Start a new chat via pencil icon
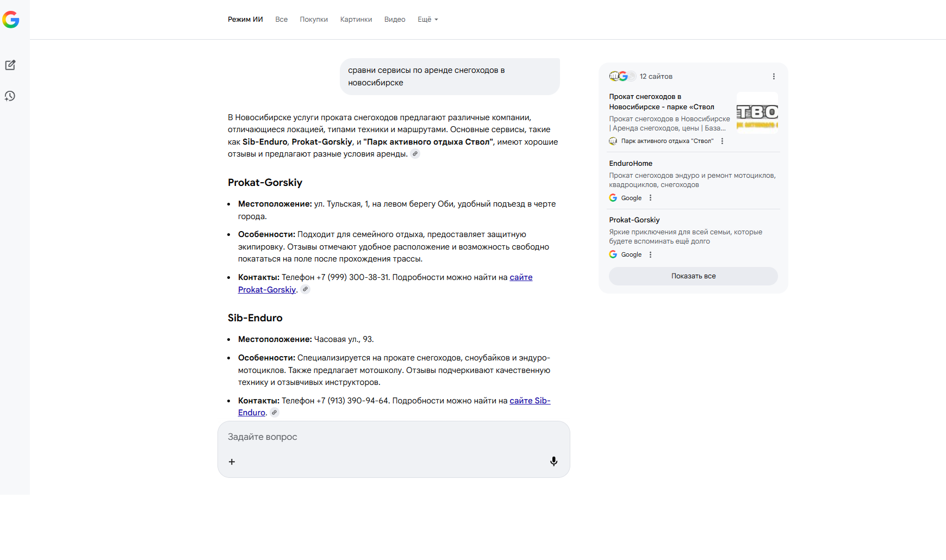The height and width of the screenshot is (560, 946). [x=10, y=65]
